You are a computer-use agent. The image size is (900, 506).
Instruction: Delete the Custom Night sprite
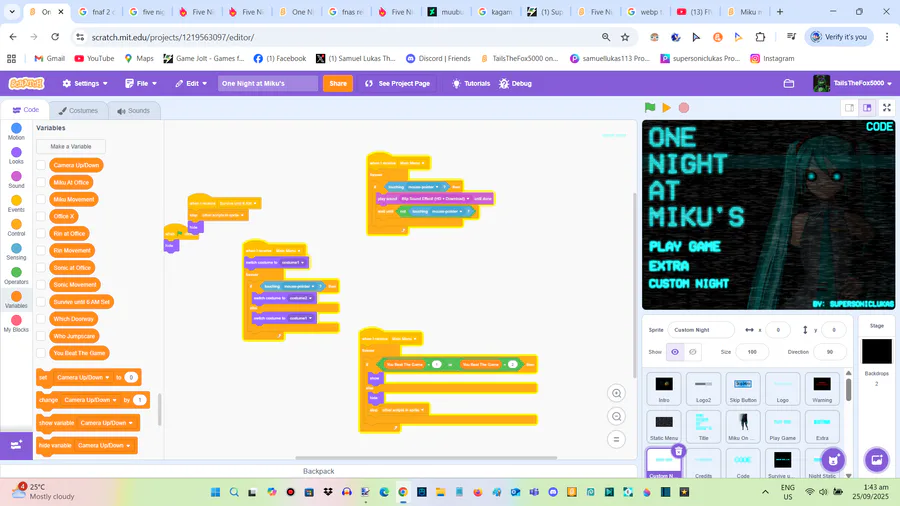coord(678,451)
